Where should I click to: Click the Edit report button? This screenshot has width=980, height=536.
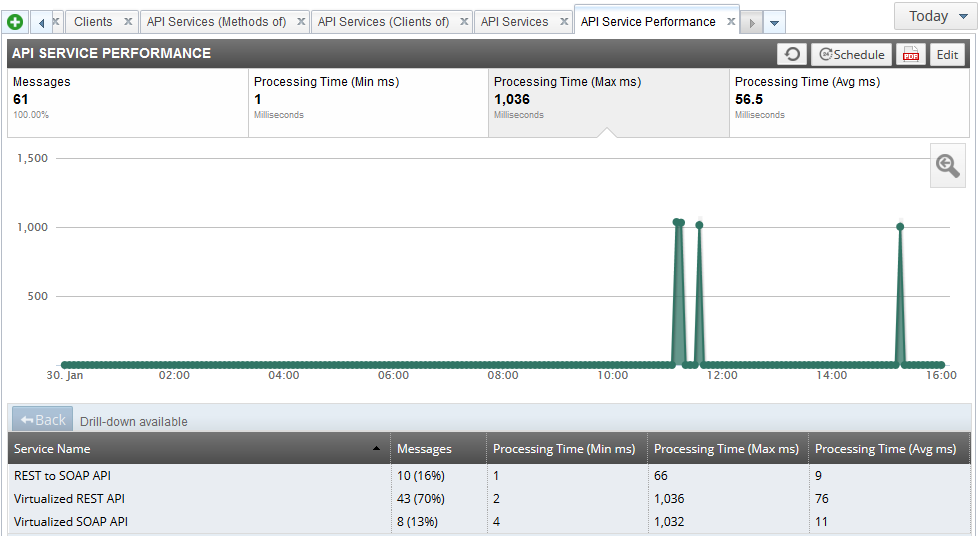947,54
